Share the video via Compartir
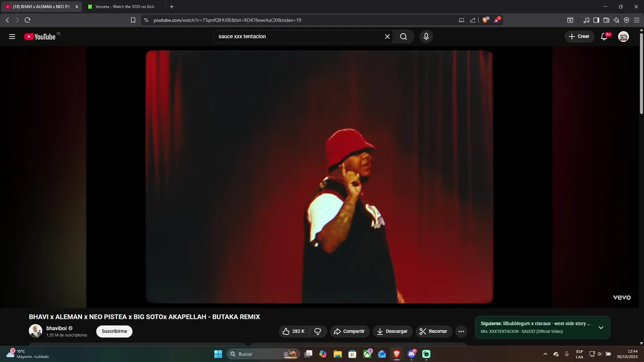This screenshot has width=644, height=362. (349, 331)
